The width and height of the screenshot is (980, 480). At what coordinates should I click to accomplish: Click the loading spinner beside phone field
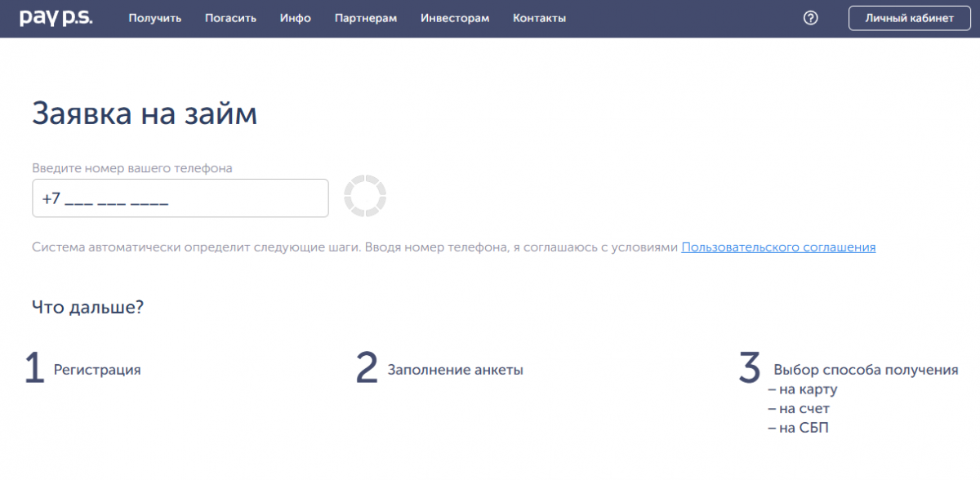click(364, 196)
